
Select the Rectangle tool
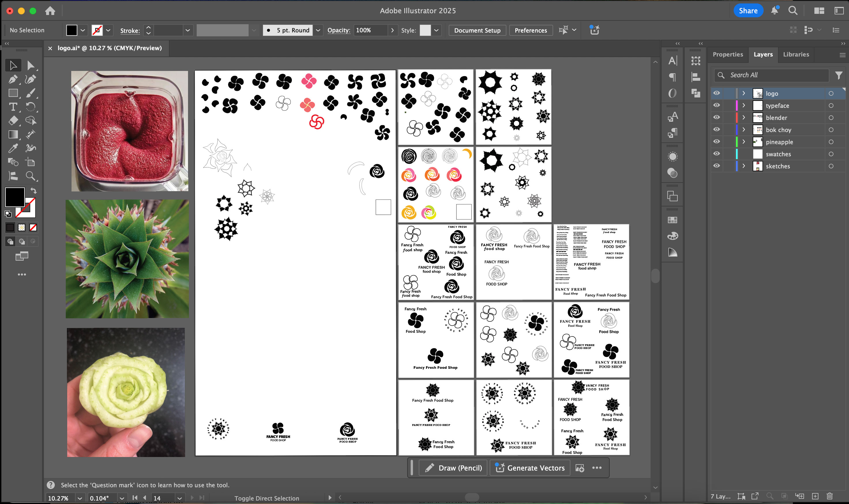pos(13,93)
